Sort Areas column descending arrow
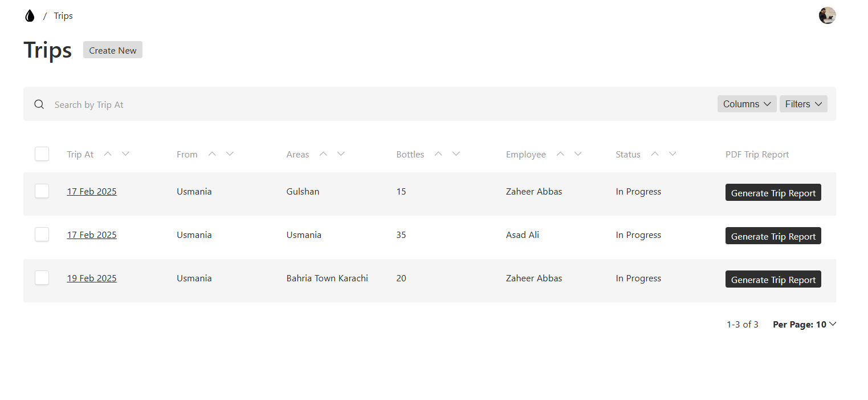The height and width of the screenshot is (400, 868). tap(341, 153)
